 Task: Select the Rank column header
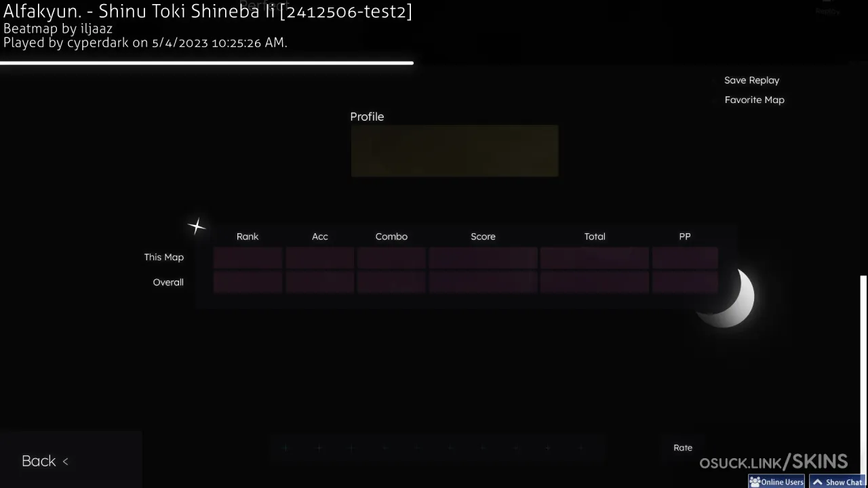point(248,237)
